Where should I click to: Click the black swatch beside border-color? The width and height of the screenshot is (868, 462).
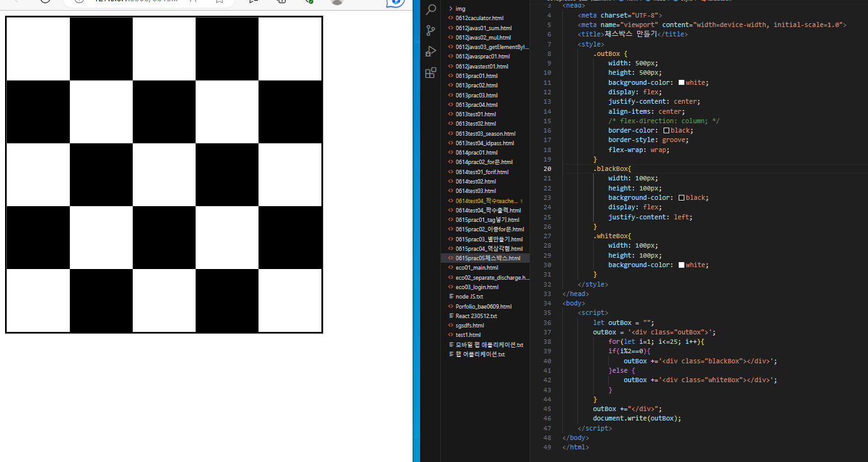click(666, 130)
